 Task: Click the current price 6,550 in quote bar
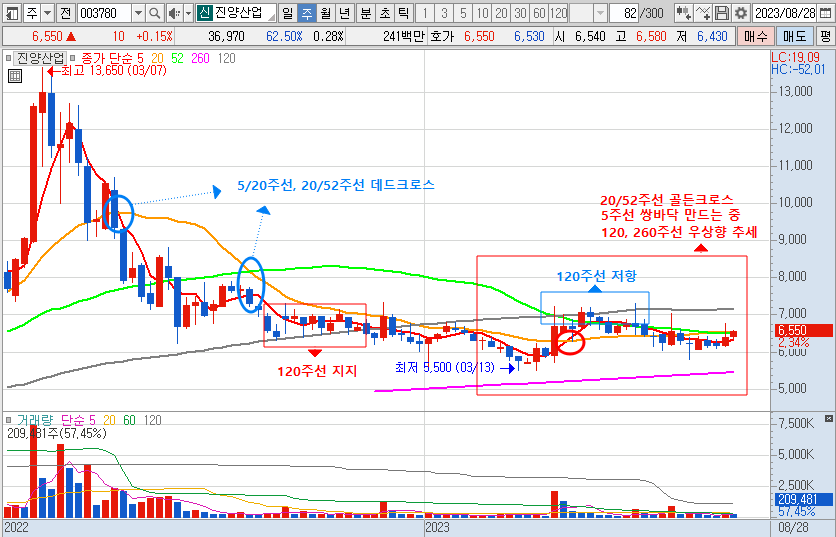[x=47, y=36]
